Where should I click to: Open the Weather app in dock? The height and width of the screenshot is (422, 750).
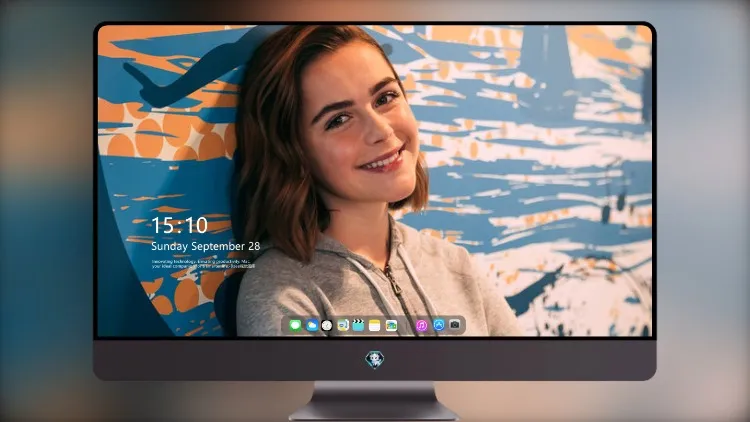pyautogui.click(x=311, y=325)
